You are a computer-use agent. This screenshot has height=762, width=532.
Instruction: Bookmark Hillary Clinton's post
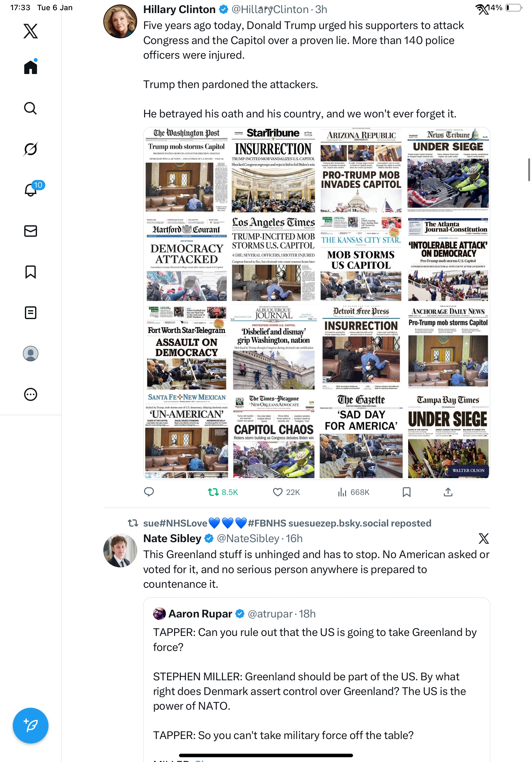pos(406,492)
